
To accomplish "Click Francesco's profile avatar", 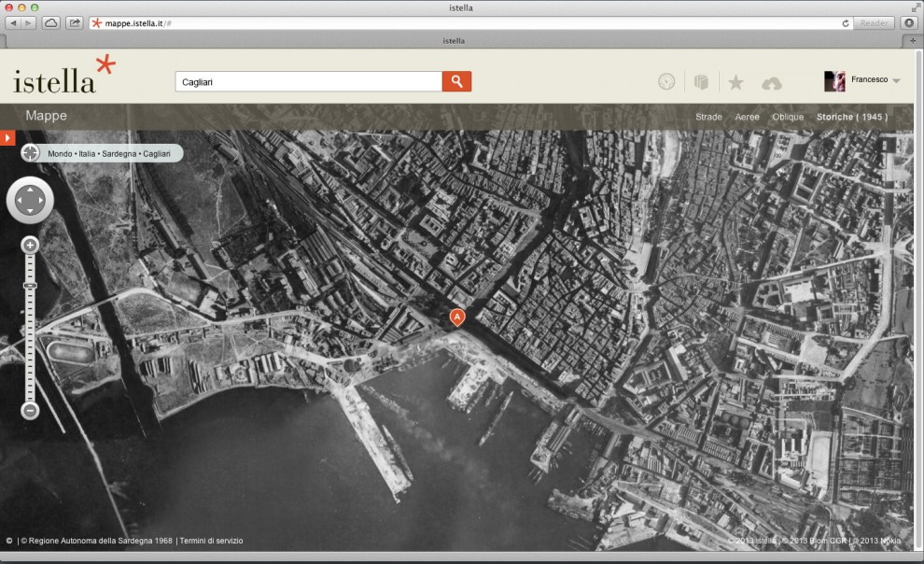I will 834,80.
